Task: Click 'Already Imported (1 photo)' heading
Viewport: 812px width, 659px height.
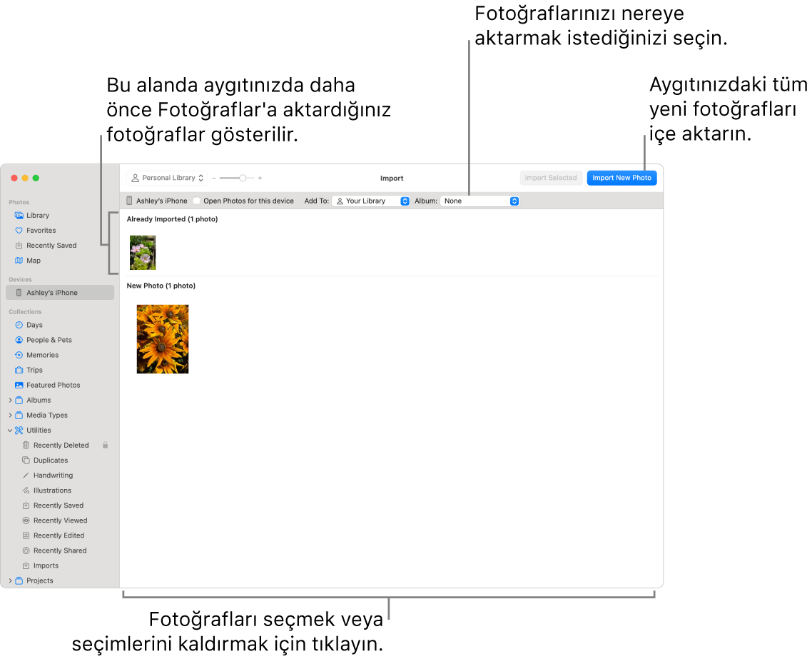Action: (x=173, y=220)
